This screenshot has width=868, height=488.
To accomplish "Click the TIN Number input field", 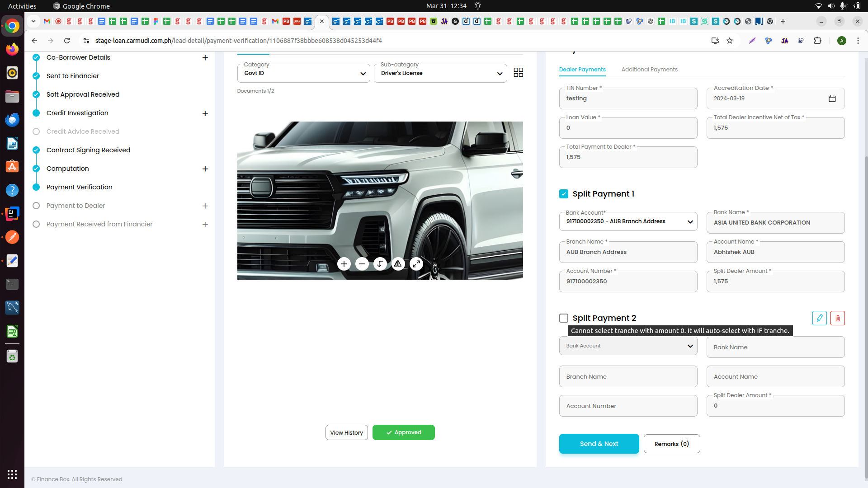I will point(628,99).
